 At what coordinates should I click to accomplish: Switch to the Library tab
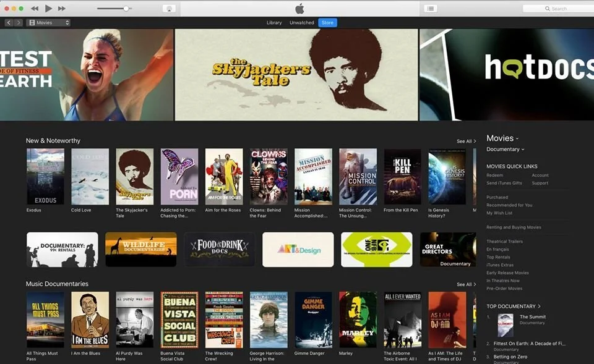(x=274, y=23)
